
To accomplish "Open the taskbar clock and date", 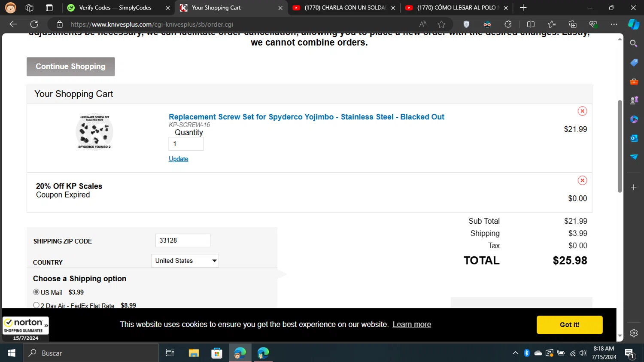I will point(604,353).
